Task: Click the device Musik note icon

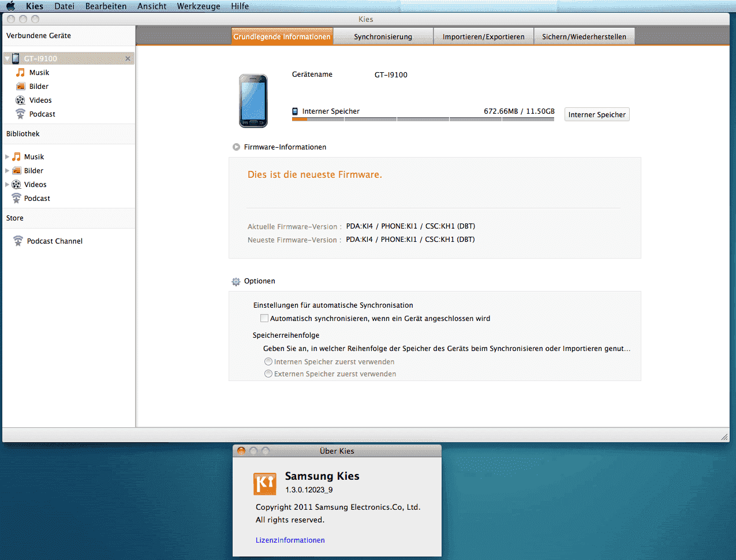Action: (x=20, y=72)
